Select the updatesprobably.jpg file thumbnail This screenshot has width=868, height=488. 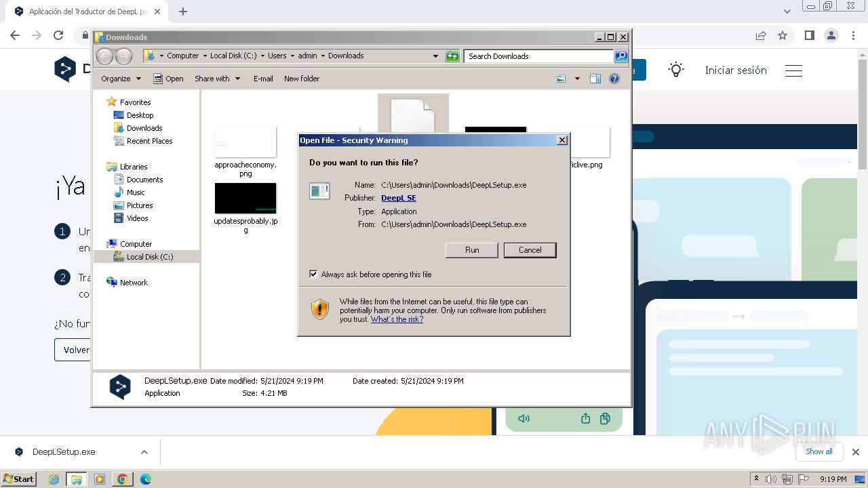[245, 198]
